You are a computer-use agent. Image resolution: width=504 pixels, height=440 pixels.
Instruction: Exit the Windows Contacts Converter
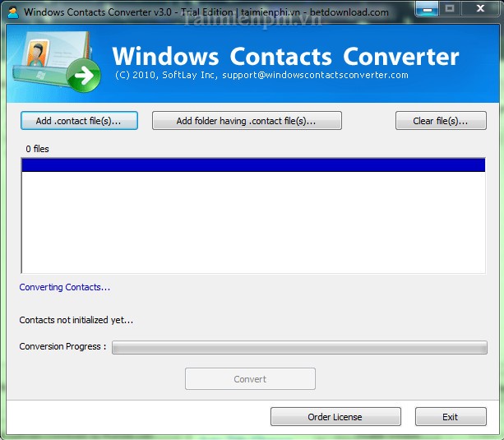[x=451, y=417]
